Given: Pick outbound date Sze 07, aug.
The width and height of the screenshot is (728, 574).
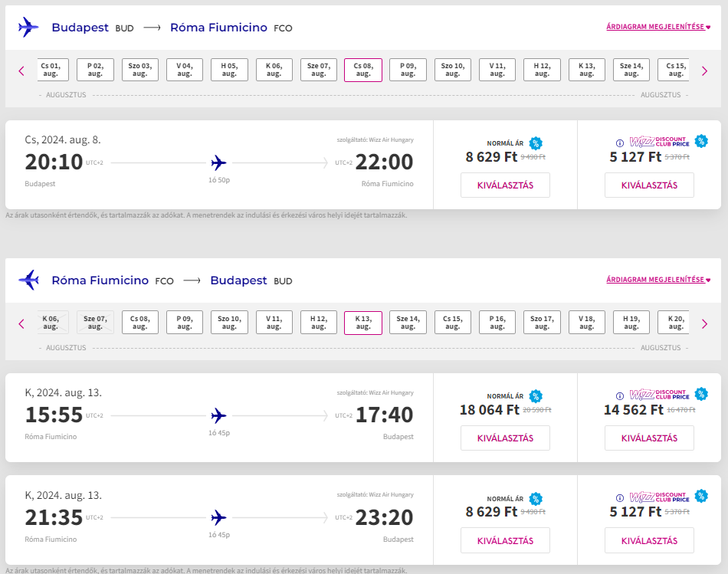Looking at the screenshot, I should (x=319, y=70).
